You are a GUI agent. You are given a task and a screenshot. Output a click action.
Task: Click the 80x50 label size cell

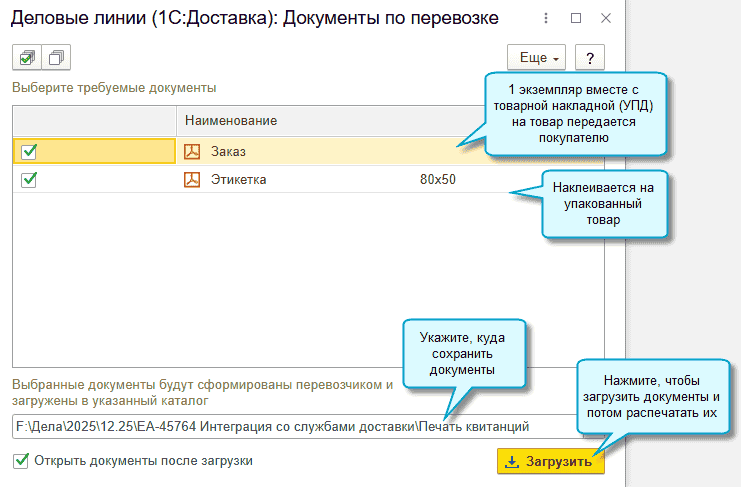pyautogui.click(x=438, y=180)
